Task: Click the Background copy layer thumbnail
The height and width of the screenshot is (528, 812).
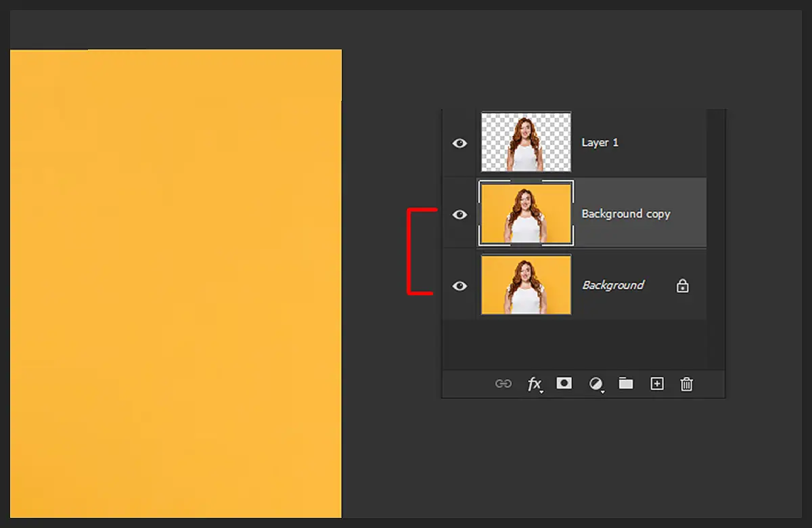Action: [526, 213]
